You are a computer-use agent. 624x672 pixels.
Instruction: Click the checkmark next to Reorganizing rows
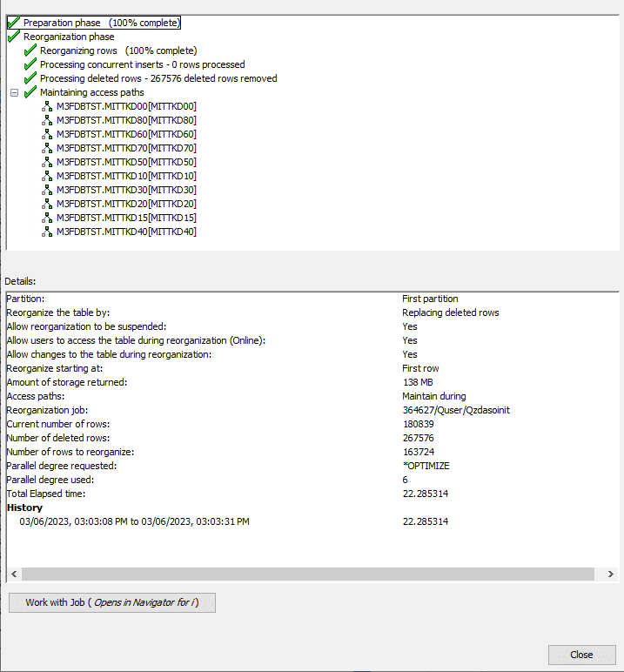point(30,50)
